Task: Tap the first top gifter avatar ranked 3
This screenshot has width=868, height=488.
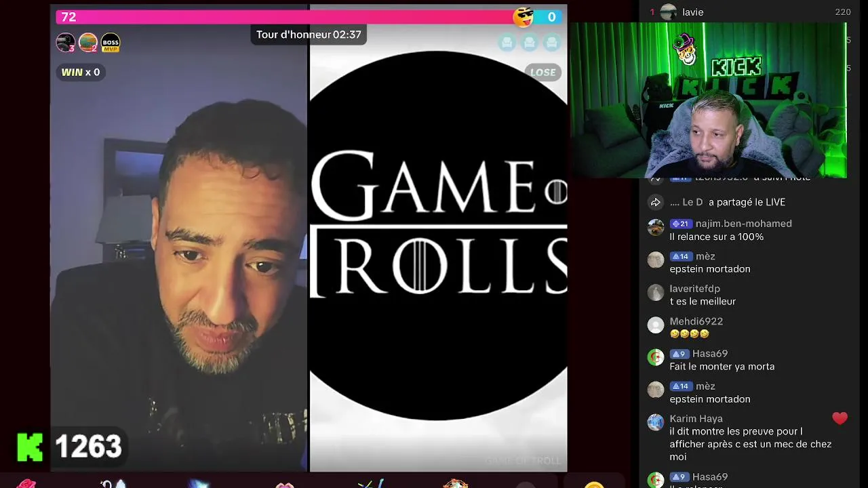Action: coord(66,43)
